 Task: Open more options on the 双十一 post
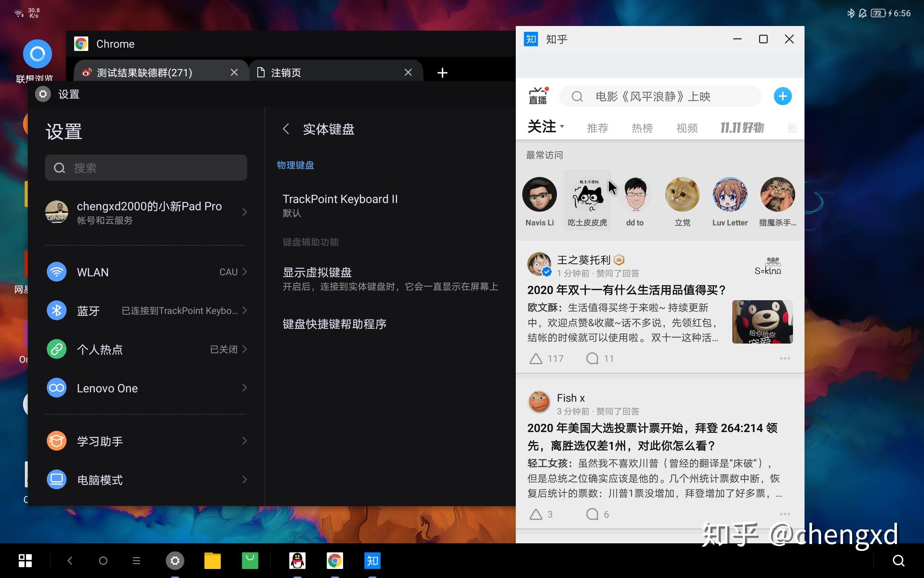coord(785,358)
